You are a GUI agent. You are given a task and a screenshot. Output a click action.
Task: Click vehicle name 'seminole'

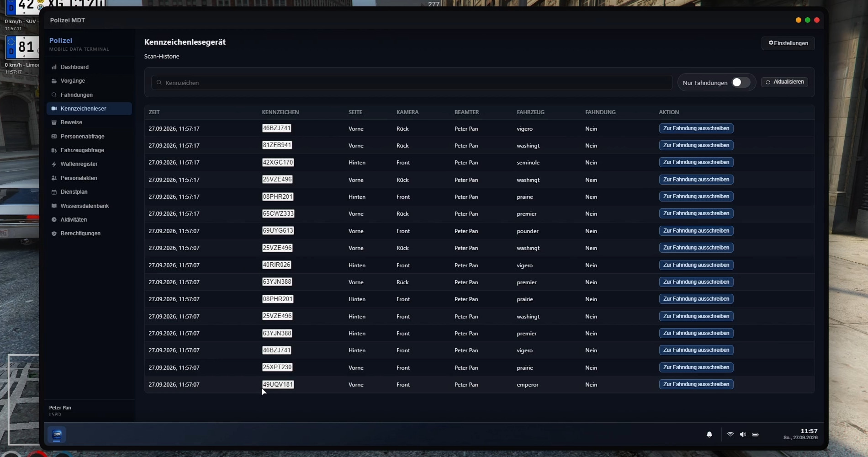pos(528,163)
